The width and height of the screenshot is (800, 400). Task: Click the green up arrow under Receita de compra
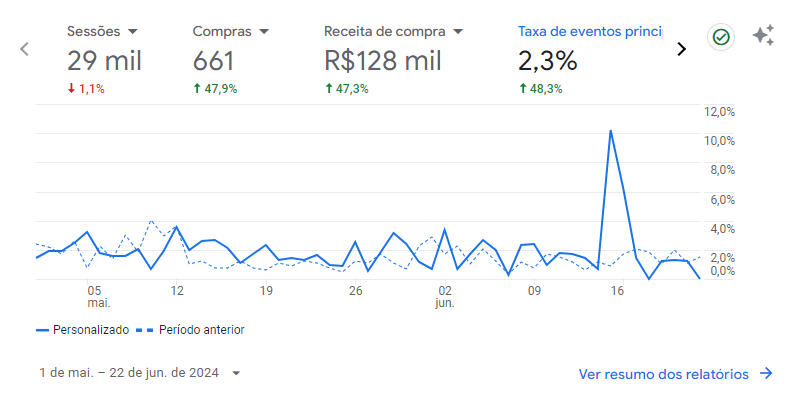click(329, 89)
